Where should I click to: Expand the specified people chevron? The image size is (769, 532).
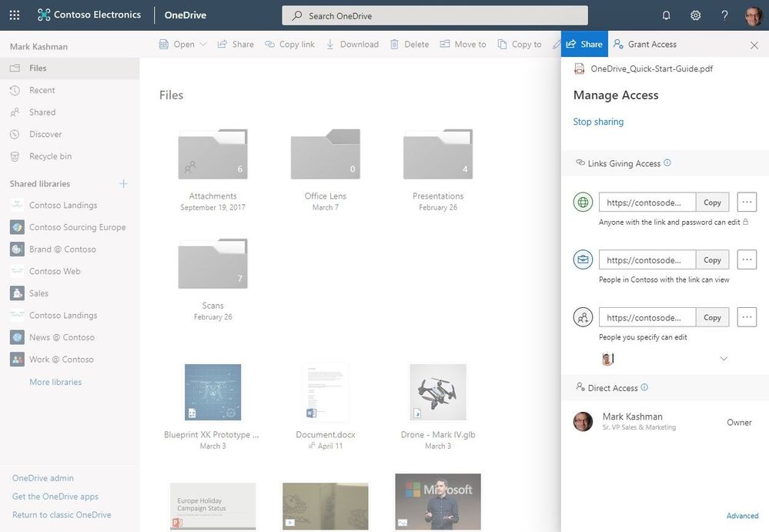click(724, 359)
